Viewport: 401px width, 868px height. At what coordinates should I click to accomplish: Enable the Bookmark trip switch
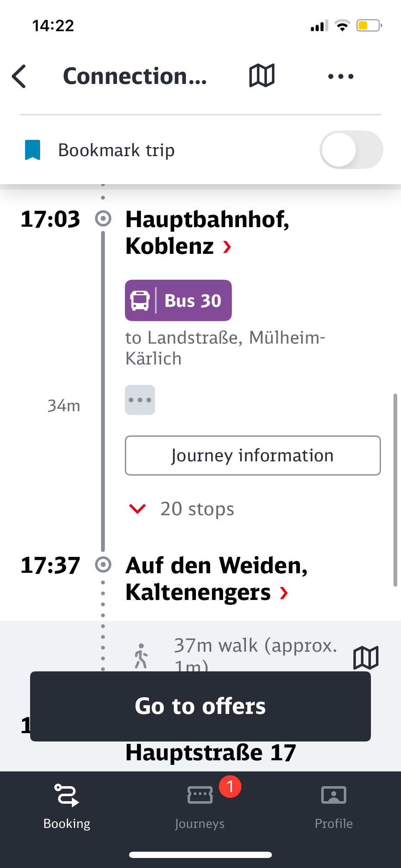351,150
